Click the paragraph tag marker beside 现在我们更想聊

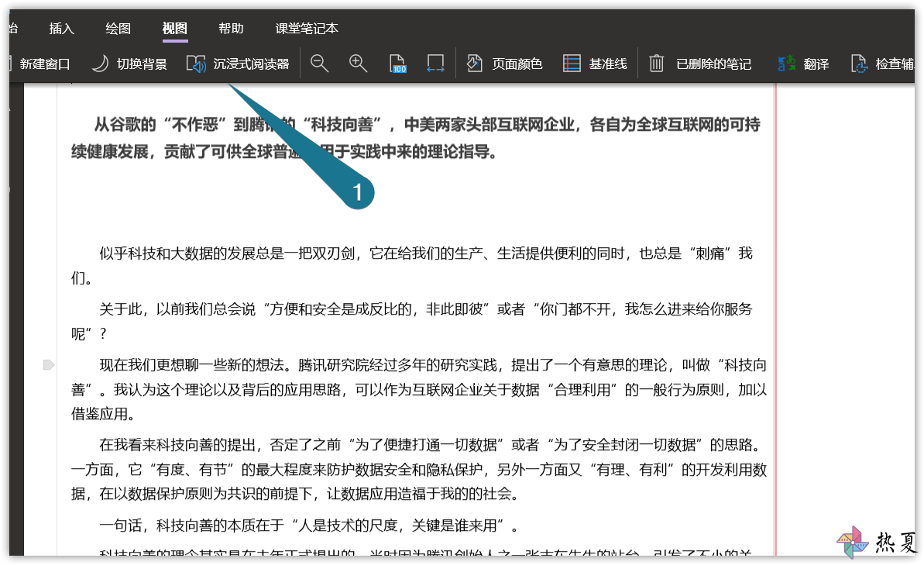pos(49,365)
